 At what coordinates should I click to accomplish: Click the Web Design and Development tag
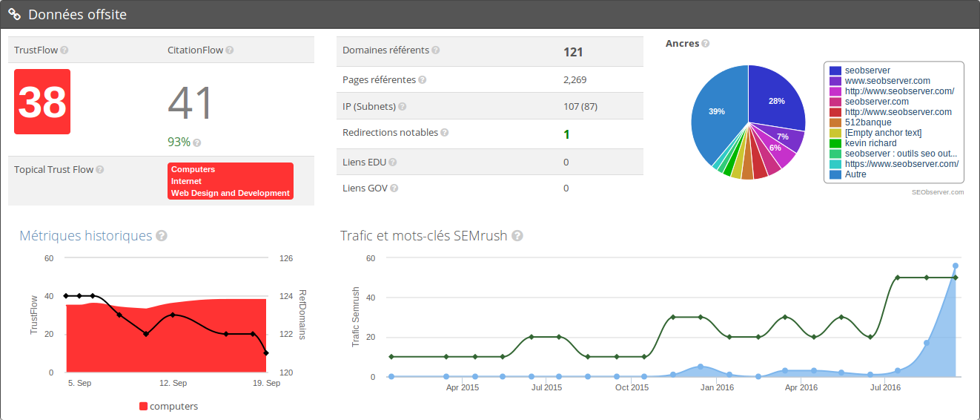230,193
